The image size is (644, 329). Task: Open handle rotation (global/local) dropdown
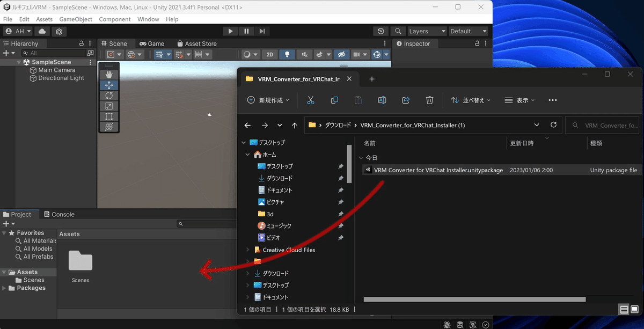(x=134, y=54)
